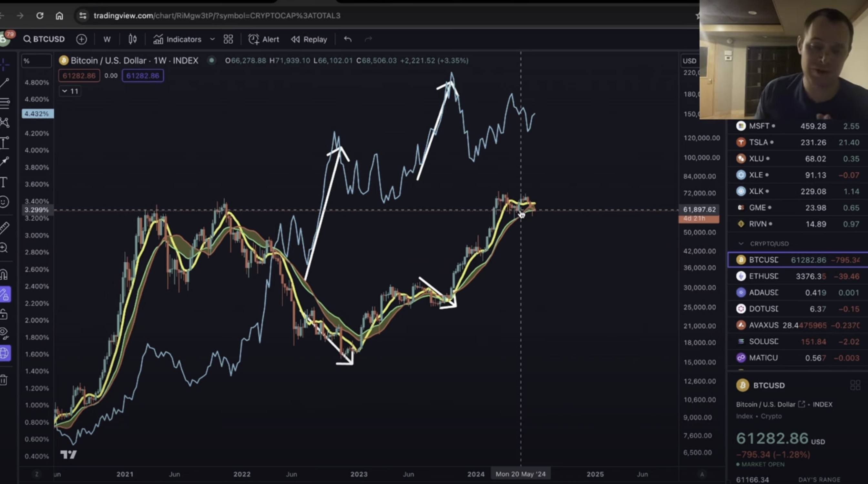Open the layout grid selector
868x484 pixels.
[x=228, y=39]
